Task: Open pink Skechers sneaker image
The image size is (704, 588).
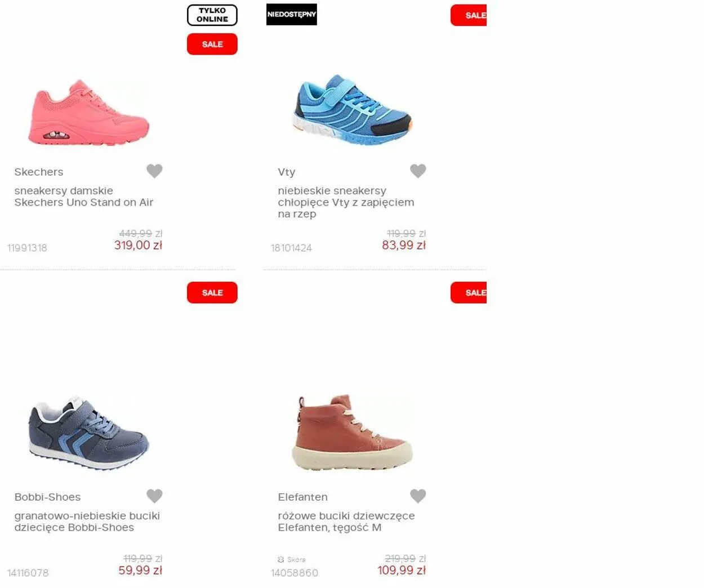Action: [89, 113]
